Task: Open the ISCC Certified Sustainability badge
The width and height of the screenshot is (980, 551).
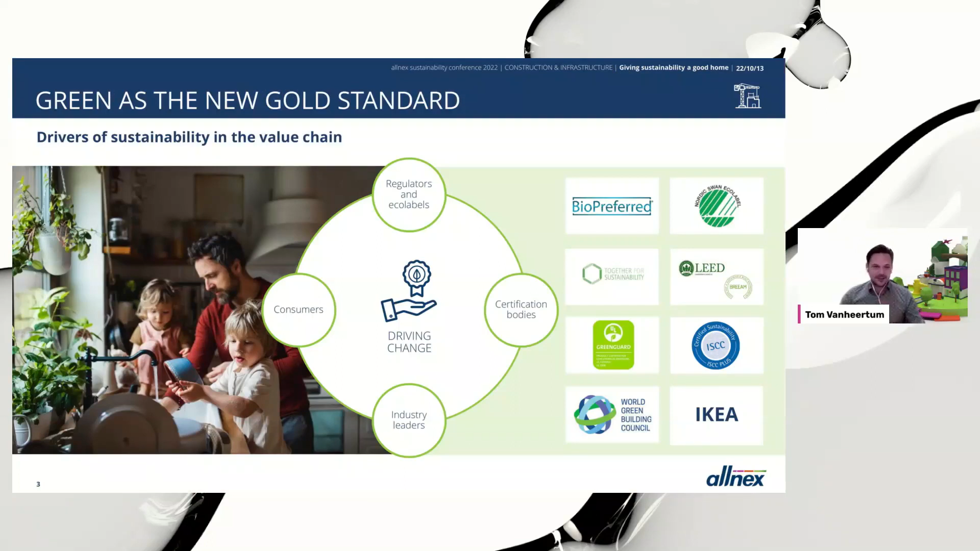Action: point(716,345)
